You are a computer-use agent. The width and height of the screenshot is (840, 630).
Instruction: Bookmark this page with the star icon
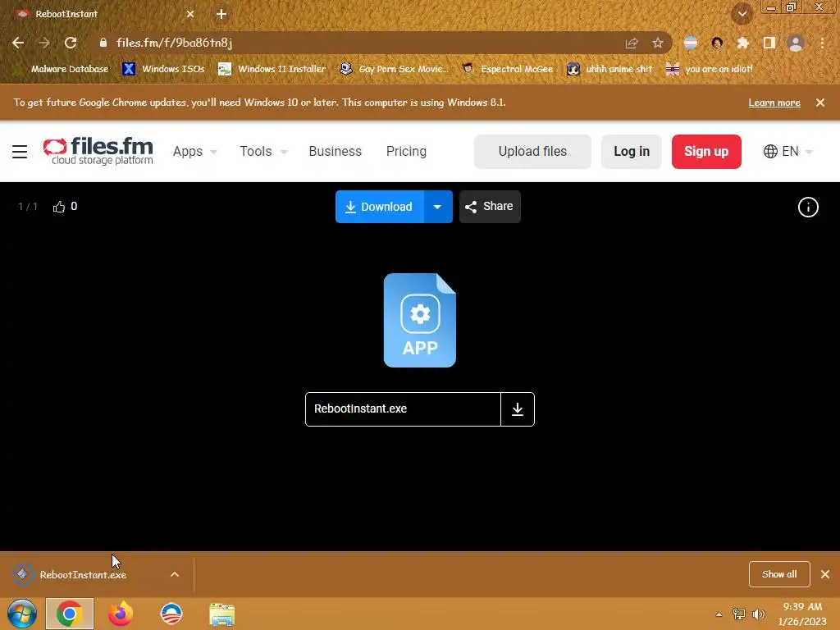tap(658, 43)
